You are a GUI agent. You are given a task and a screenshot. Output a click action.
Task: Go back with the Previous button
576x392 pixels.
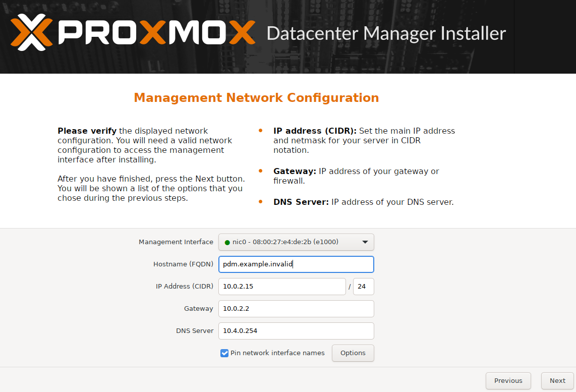[x=508, y=381]
